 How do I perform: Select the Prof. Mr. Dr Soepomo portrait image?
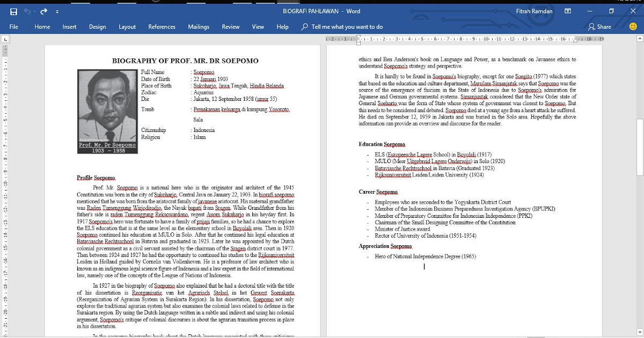point(107,111)
